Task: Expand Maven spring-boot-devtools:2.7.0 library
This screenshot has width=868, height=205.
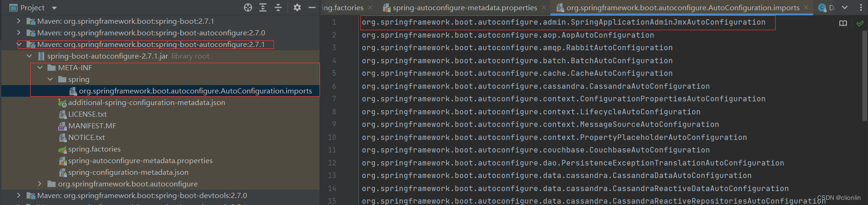Action: (18, 195)
